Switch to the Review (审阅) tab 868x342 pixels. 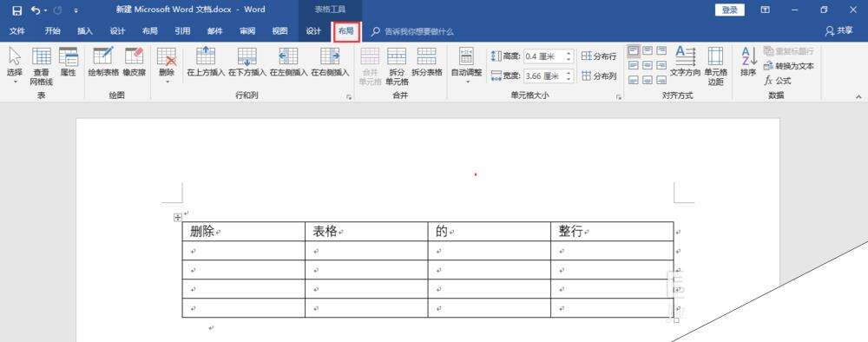(x=247, y=31)
